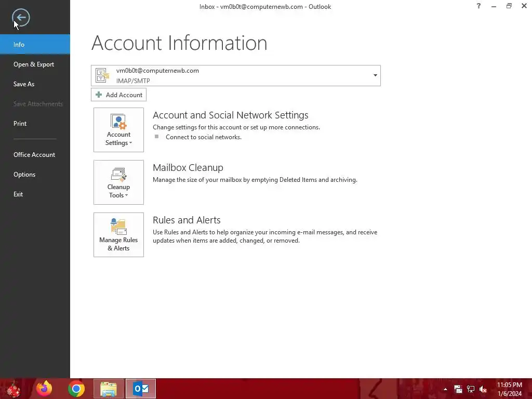Click the Outlook taskbar icon

pos(141,389)
